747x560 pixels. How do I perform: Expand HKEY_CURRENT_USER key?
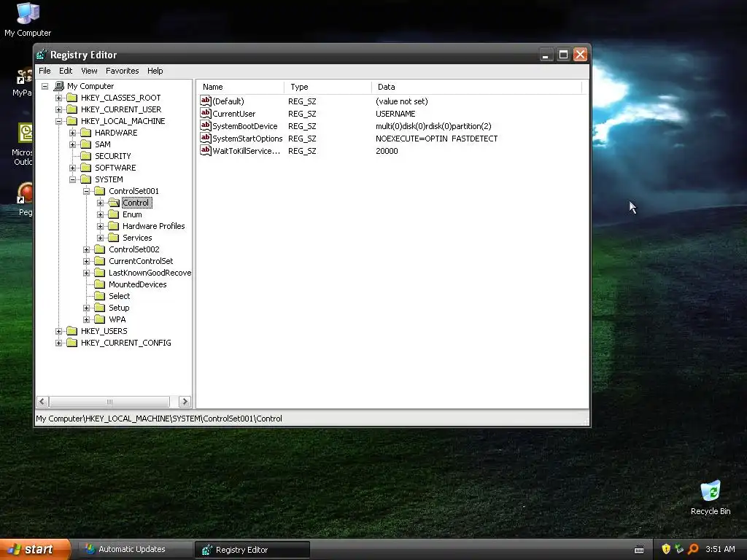(x=58, y=109)
